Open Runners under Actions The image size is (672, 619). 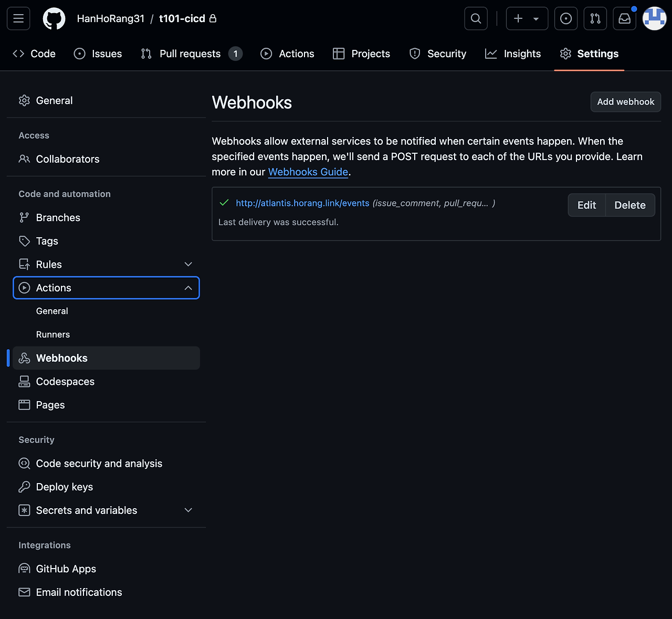[53, 334]
